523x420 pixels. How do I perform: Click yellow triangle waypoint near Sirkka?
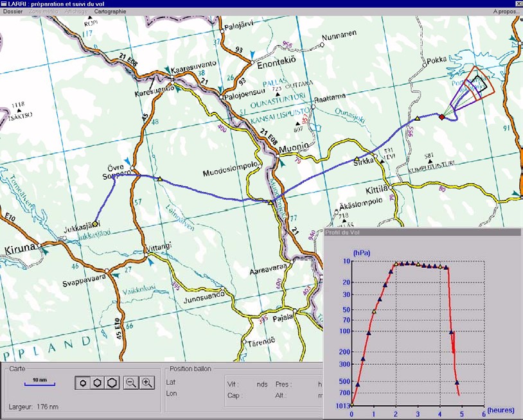[x=357, y=159]
